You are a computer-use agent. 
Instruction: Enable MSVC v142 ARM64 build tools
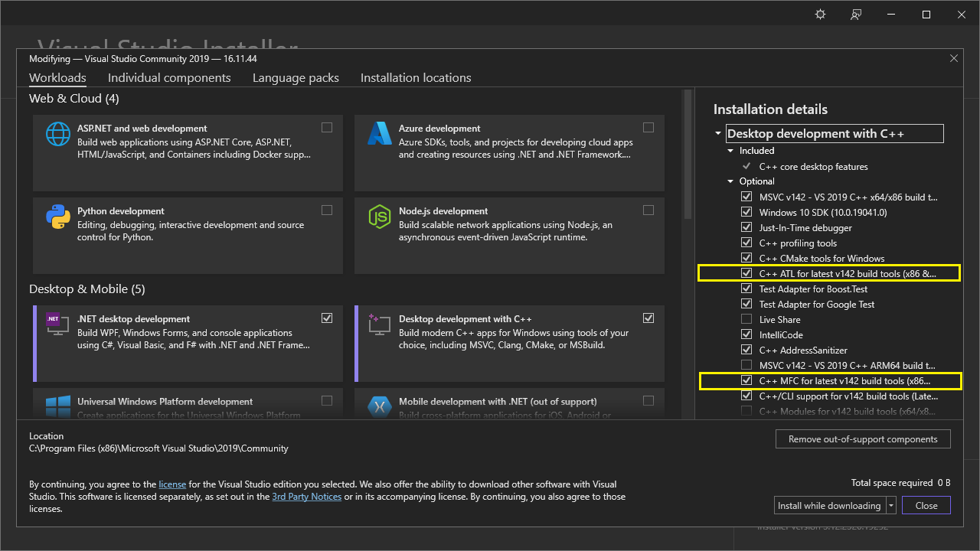746,365
